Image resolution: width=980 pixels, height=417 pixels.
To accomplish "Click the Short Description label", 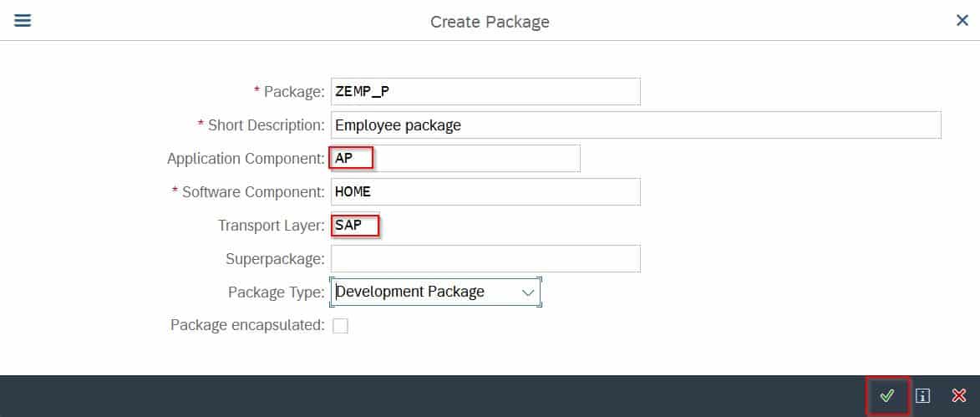I will pos(267,125).
